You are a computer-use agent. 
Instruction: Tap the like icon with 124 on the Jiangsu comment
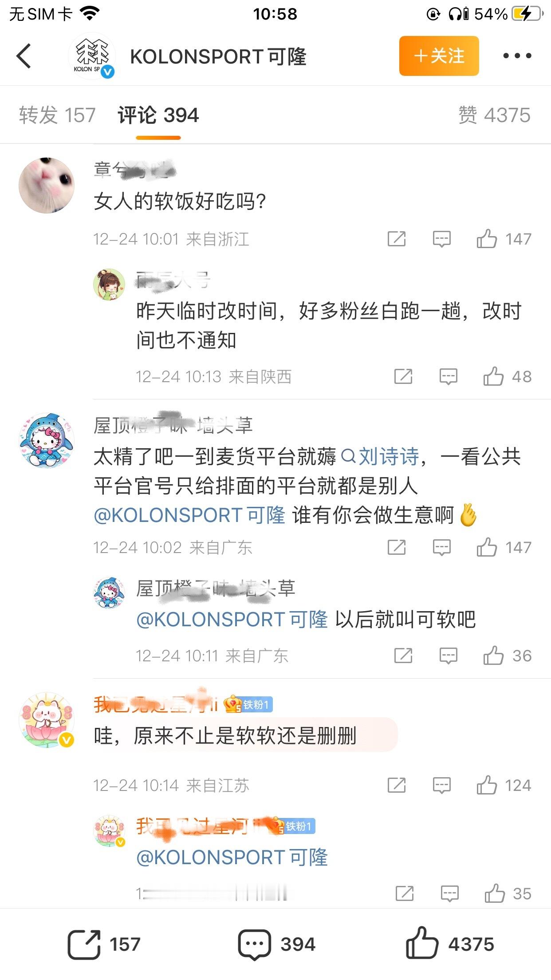[x=487, y=785]
